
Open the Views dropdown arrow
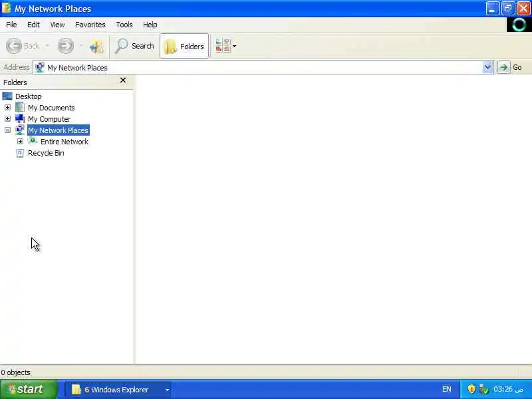tap(235, 46)
